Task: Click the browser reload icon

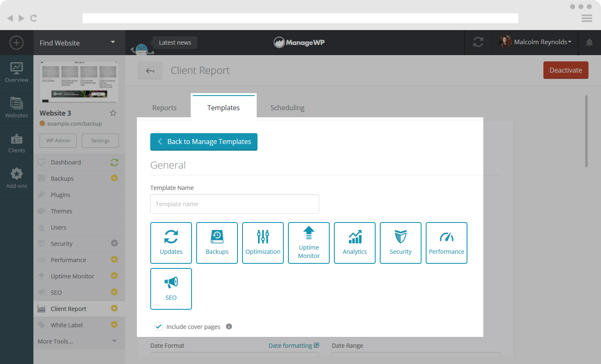Action: [34, 18]
